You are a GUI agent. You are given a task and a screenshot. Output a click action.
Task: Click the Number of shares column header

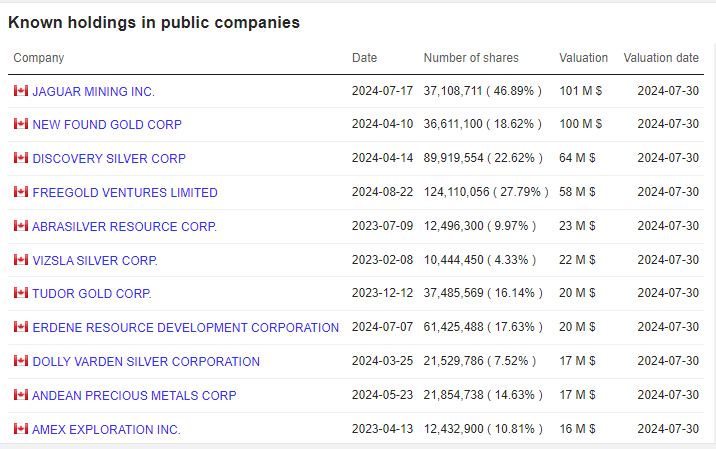pyautogui.click(x=471, y=58)
